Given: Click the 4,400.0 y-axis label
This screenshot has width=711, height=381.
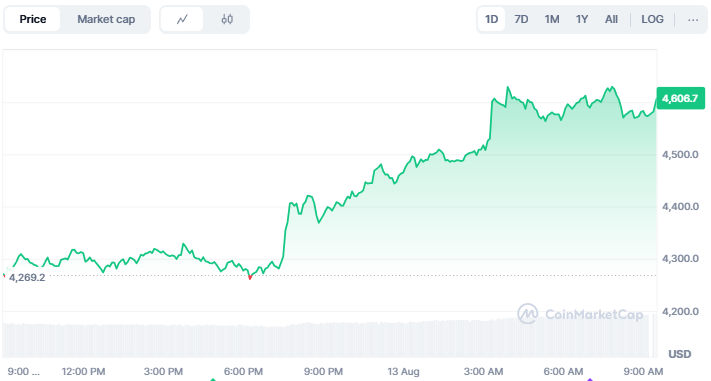Looking at the screenshot, I should (x=680, y=207).
